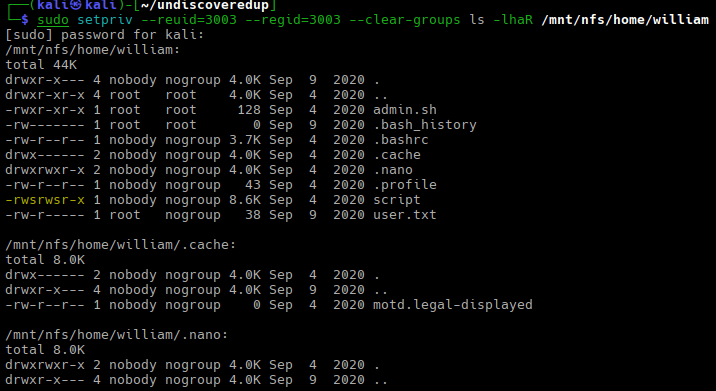716x391 pixels.
Task: Click '-rwxr-xr-x' permissions of admin.sh
Action: [45, 110]
